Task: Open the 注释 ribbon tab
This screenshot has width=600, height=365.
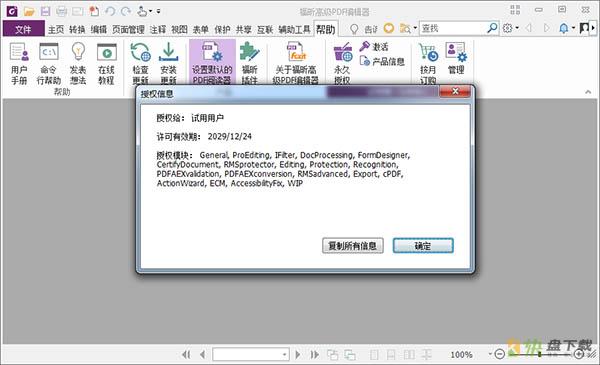Action: (158, 29)
